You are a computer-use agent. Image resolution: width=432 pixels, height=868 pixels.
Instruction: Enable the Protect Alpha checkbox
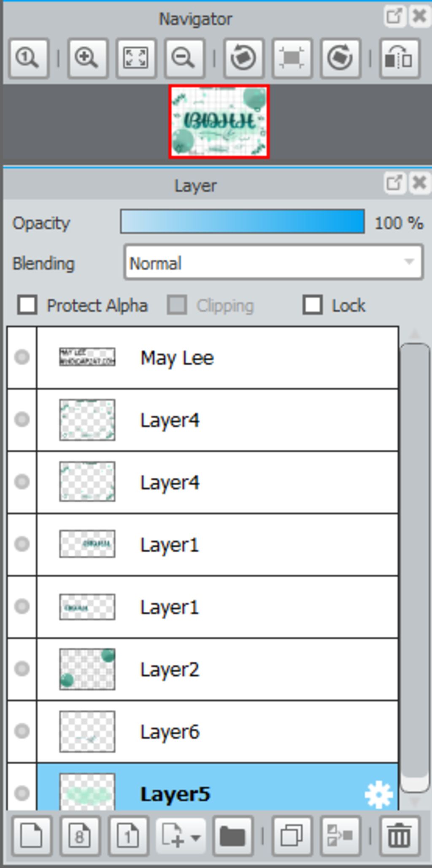pyautogui.click(x=27, y=305)
